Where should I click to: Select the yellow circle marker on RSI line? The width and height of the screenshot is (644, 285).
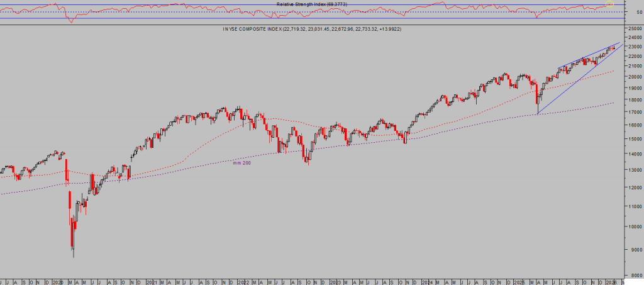point(609,5)
